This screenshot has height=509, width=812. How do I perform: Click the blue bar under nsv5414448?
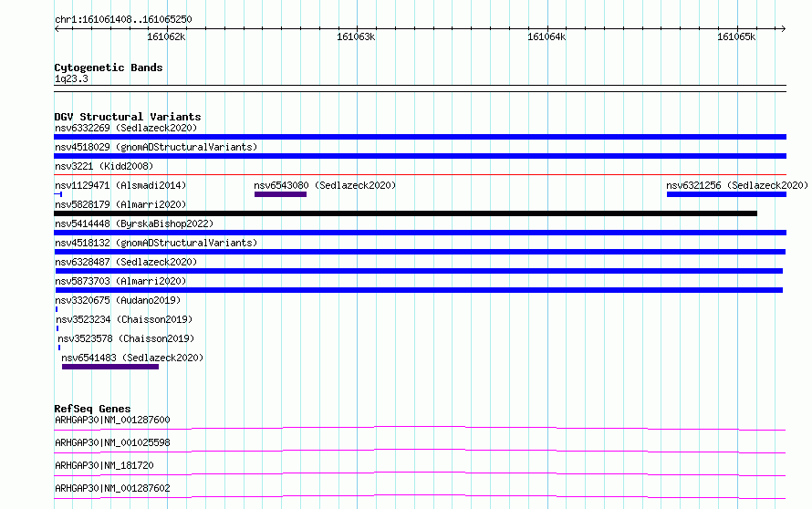point(420,233)
